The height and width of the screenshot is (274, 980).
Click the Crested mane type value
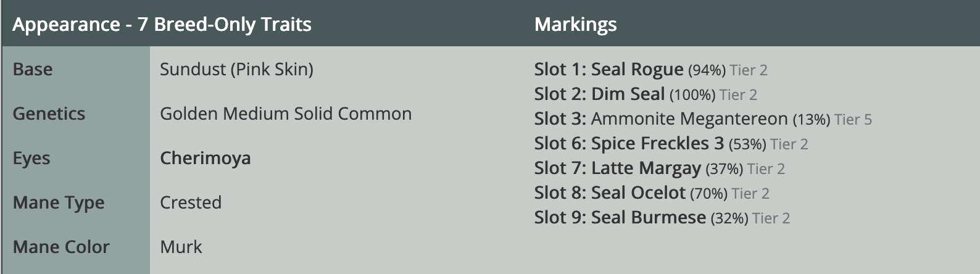[x=191, y=202]
